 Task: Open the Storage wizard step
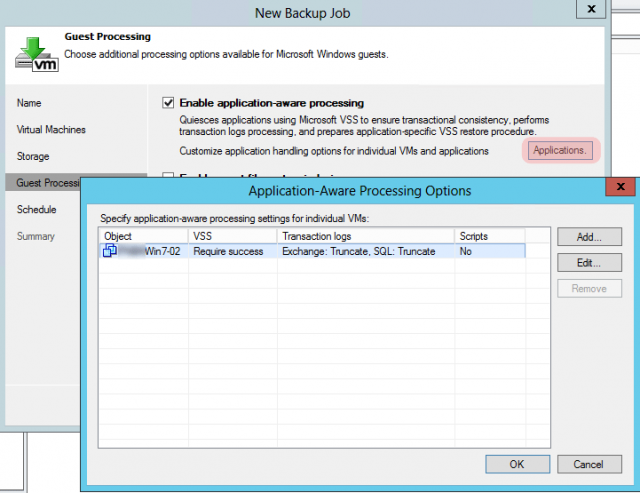33,156
